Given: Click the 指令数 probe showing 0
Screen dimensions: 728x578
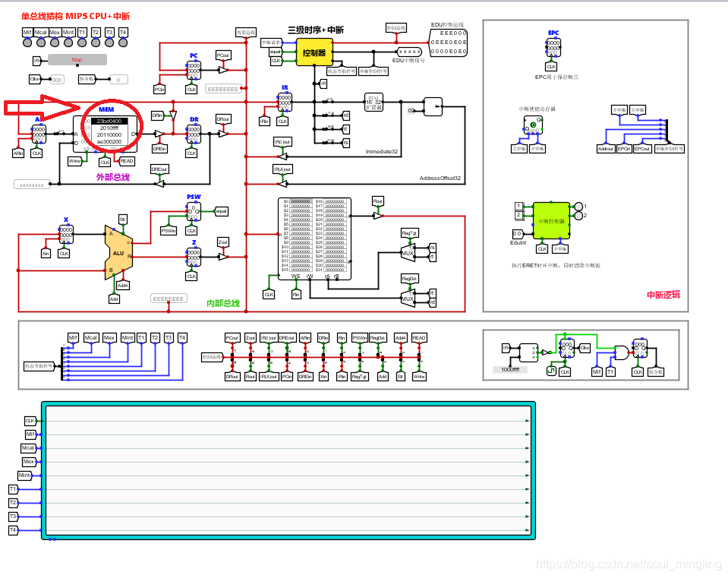Looking at the screenshot, I should click(x=118, y=80).
